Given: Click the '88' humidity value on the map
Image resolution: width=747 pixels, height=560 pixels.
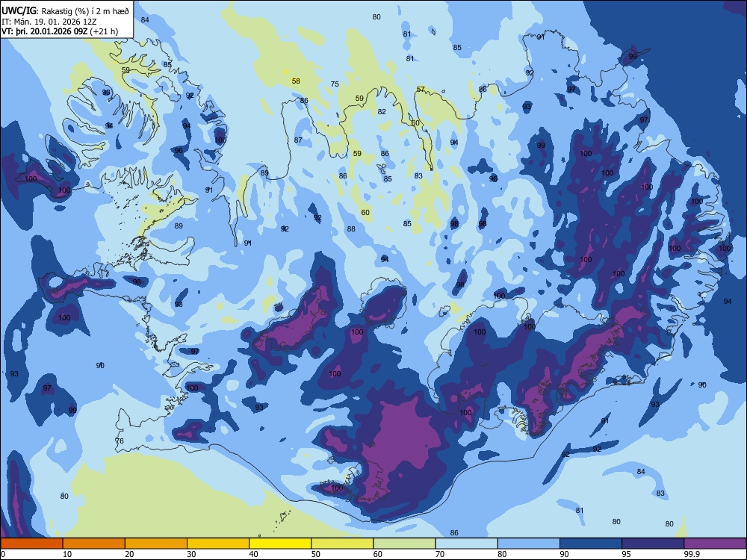Looking at the screenshot, I should click(351, 229).
